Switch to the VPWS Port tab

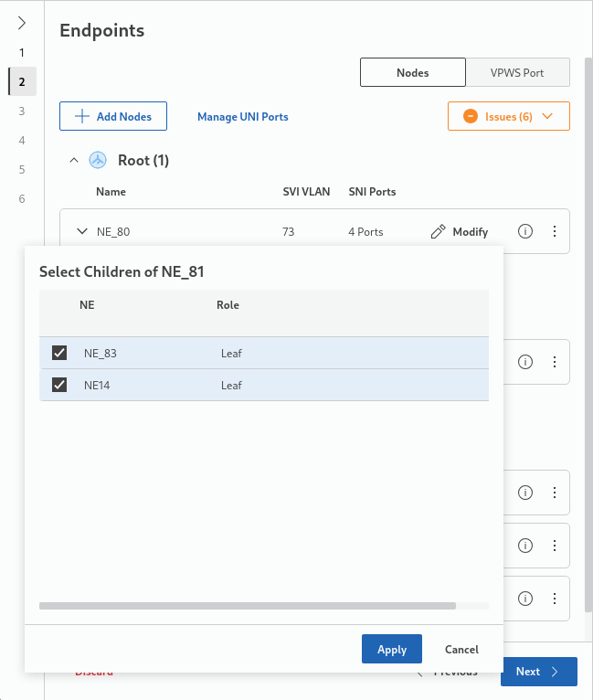[517, 73]
